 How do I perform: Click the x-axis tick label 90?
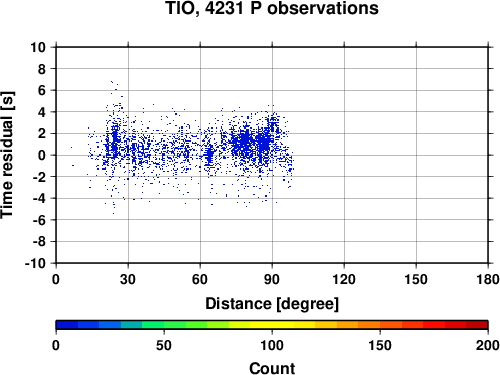pos(272,279)
